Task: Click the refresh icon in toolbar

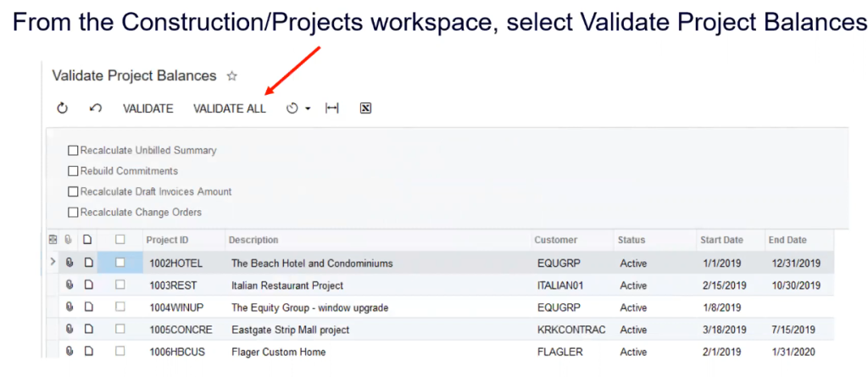Action: [x=62, y=108]
